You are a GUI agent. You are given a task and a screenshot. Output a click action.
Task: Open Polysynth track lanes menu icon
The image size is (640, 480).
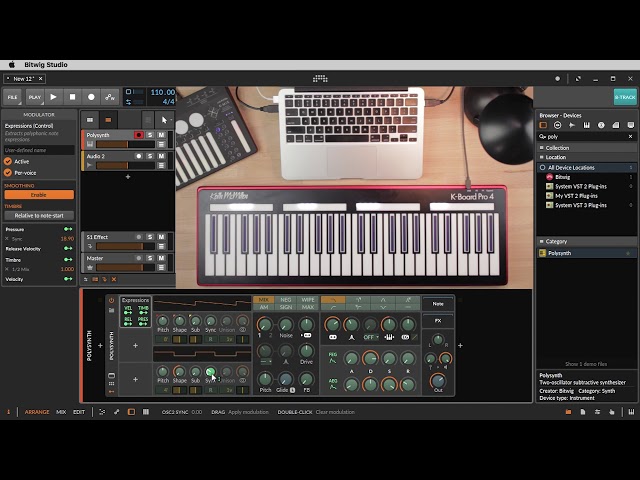[161, 144]
